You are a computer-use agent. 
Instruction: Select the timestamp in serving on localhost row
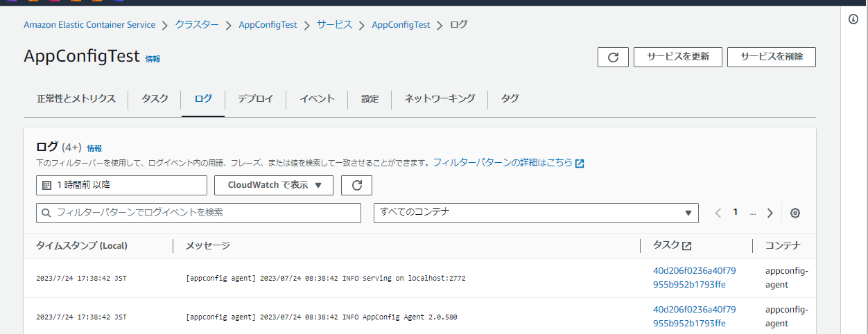(81, 279)
